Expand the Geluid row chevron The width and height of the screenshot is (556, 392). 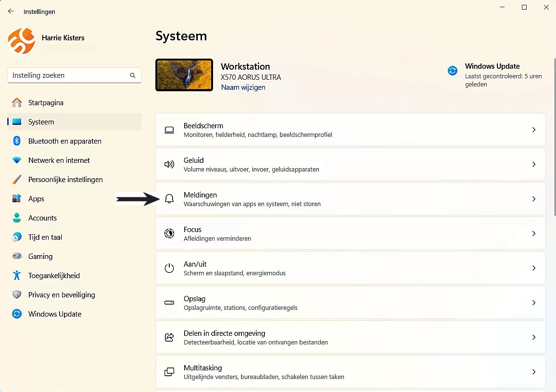point(534,164)
